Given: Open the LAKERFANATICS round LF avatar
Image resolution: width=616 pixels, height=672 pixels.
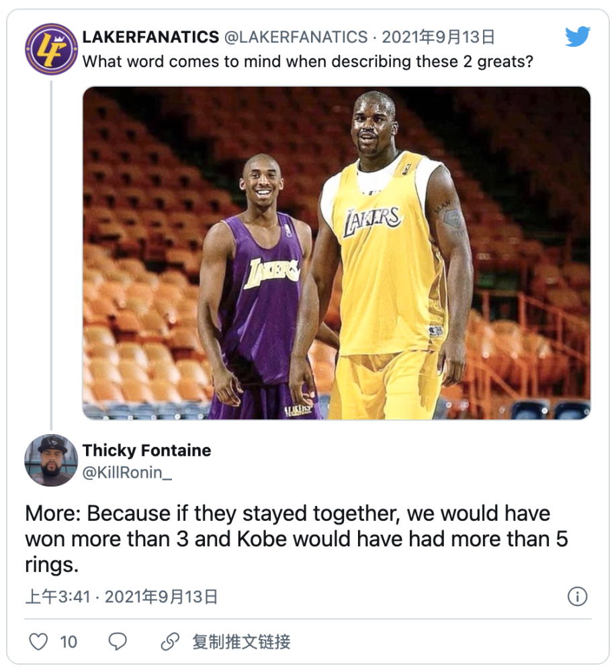Looking at the screenshot, I should pyautogui.click(x=51, y=48).
